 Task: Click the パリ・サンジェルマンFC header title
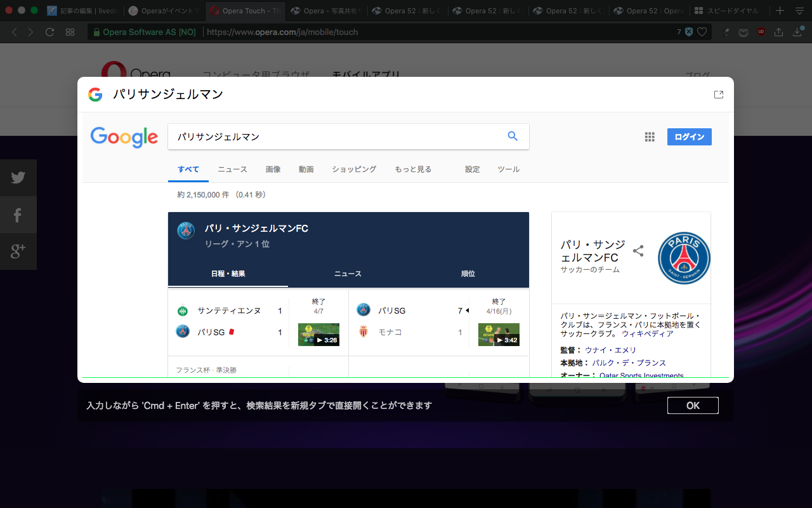tap(256, 229)
